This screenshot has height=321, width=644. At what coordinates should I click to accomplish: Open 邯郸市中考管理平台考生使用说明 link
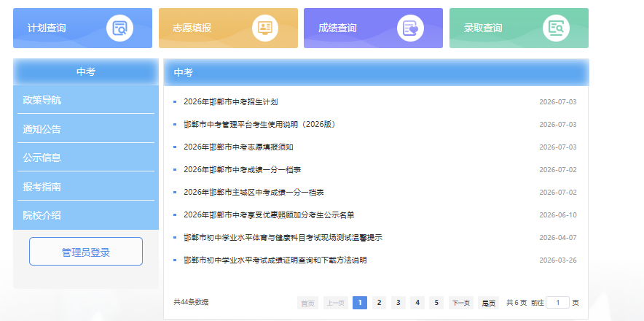pyautogui.click(x=259, y=124)
